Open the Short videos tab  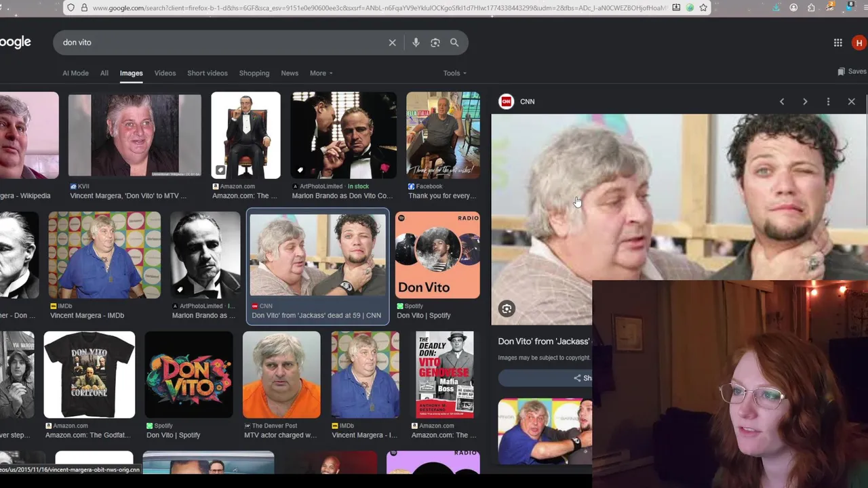tap(208, 73)
